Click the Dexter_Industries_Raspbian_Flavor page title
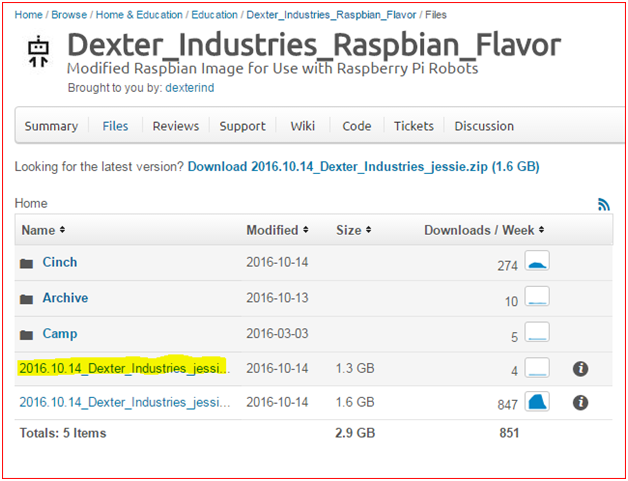This screenshot has width=628, height=481. click(x=314, y=45)
